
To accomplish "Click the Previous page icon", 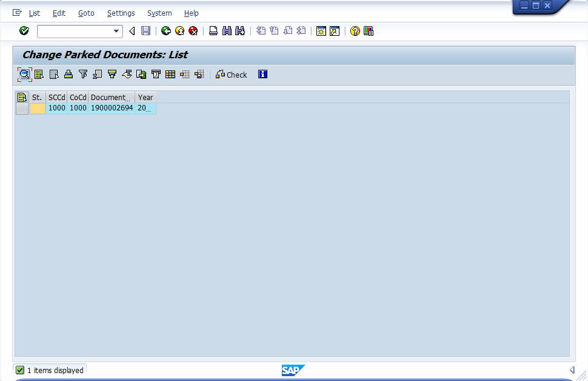I will click(x=274, y=31).
